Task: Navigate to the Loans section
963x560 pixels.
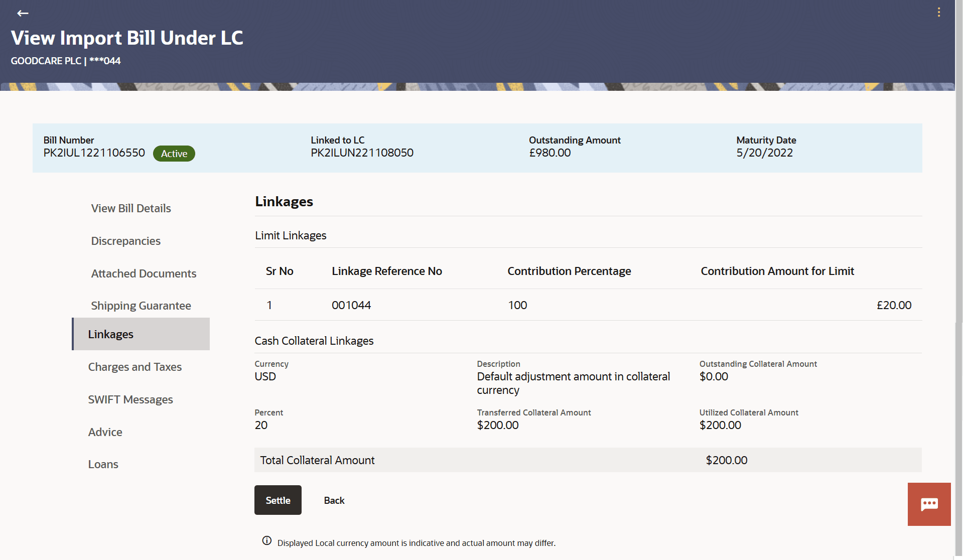Action: [103, 464]
